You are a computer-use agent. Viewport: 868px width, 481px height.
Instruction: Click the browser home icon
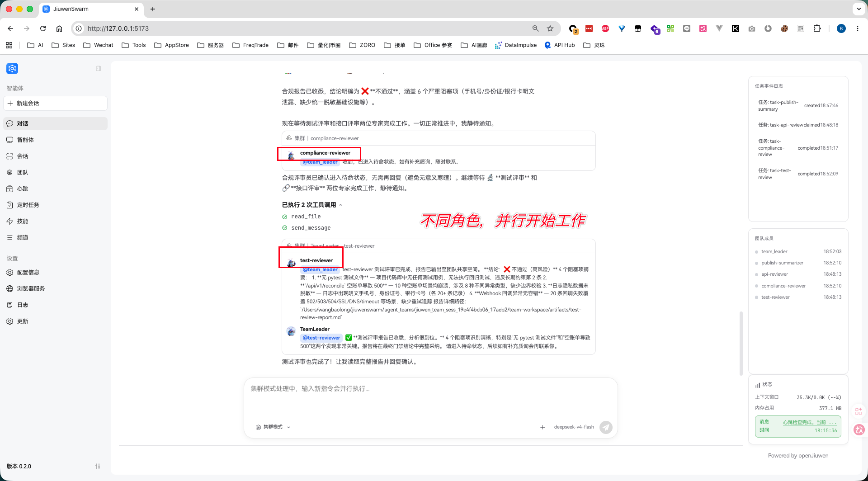[x=59, y=28]
